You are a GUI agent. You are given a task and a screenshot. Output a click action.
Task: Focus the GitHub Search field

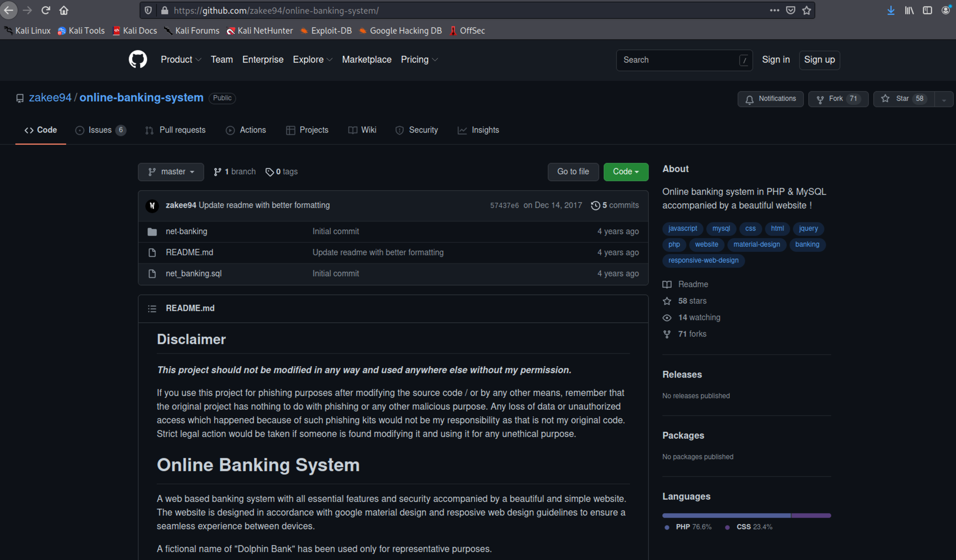(684, 60)
